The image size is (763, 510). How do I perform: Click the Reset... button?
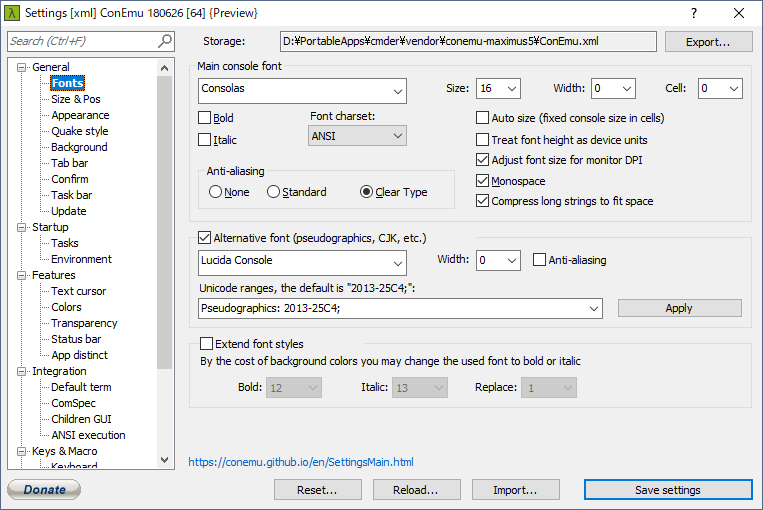tap(317, 490)
